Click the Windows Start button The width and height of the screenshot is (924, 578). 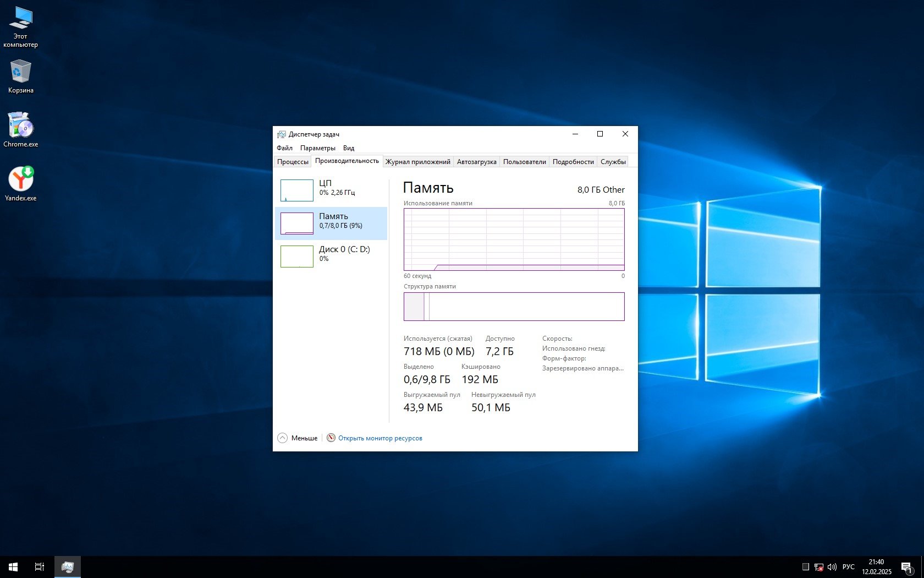click(13, 566)
